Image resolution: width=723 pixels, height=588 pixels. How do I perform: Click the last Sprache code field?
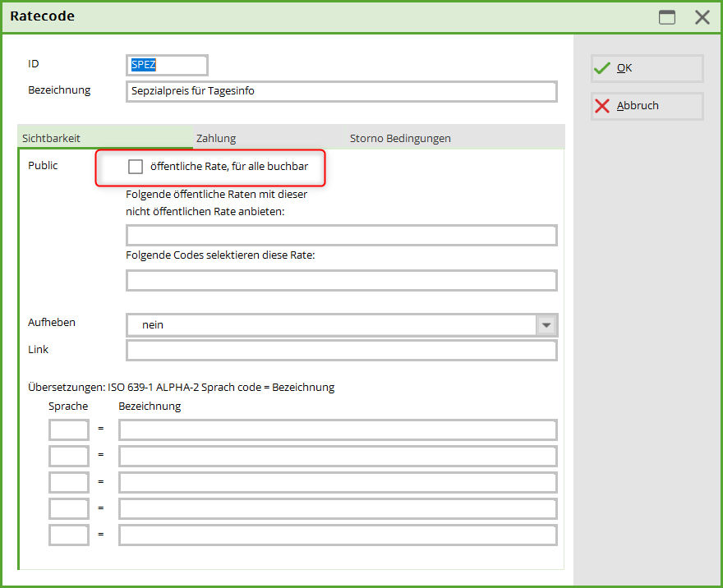(x=69, y=535)
